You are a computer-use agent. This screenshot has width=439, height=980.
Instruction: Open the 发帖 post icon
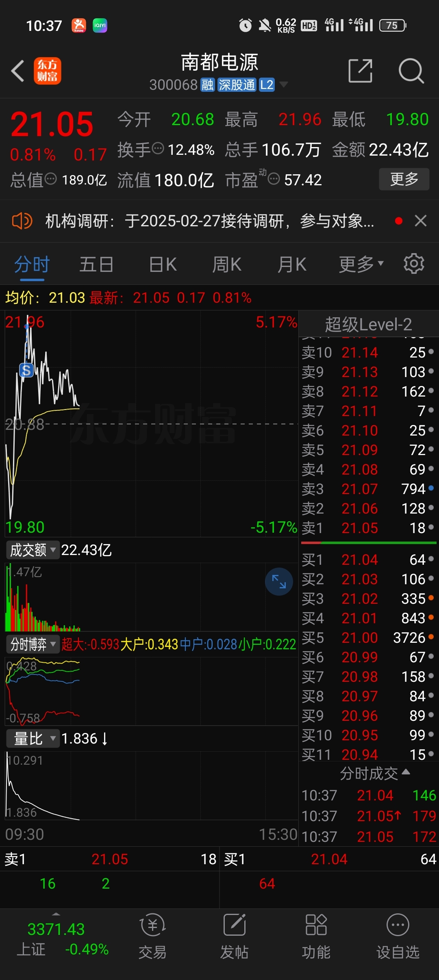point(235,937)
